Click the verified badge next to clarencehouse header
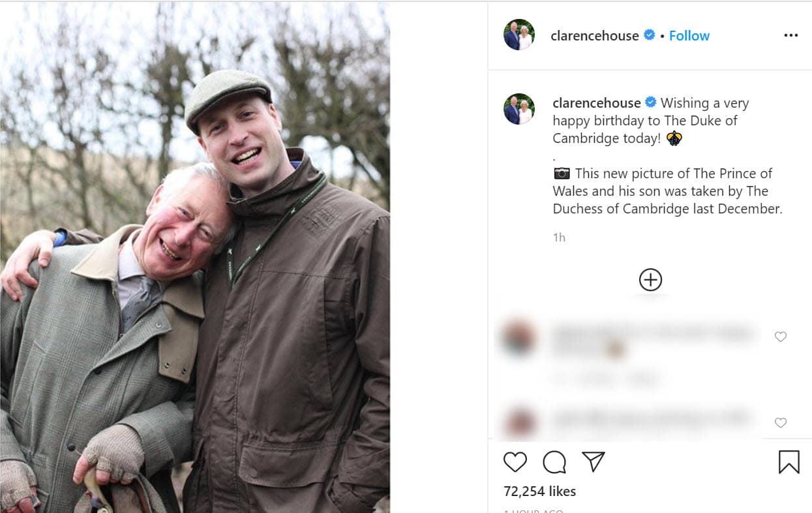812x513 pixels. click(x=649, y=36)
